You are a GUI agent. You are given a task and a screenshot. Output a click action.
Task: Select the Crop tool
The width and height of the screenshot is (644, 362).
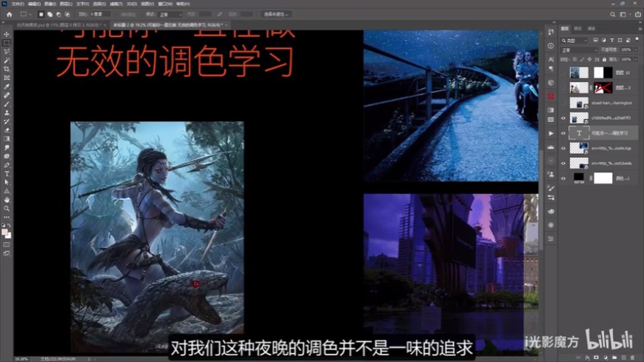(x=7, y=69)
